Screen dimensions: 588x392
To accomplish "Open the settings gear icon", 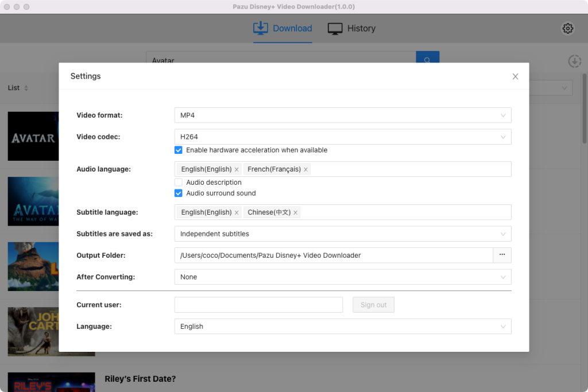I will click(567, 28).
